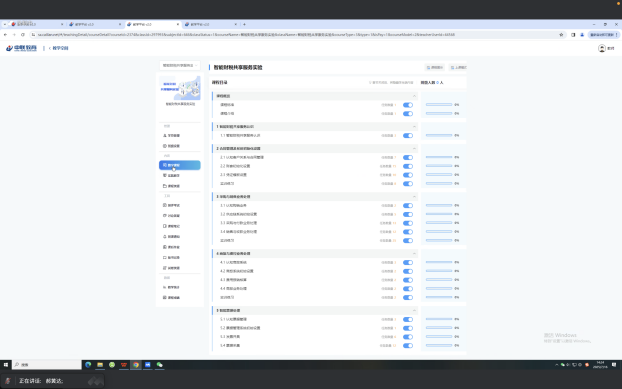Click the Chrome icon in the taskbar

136,364
